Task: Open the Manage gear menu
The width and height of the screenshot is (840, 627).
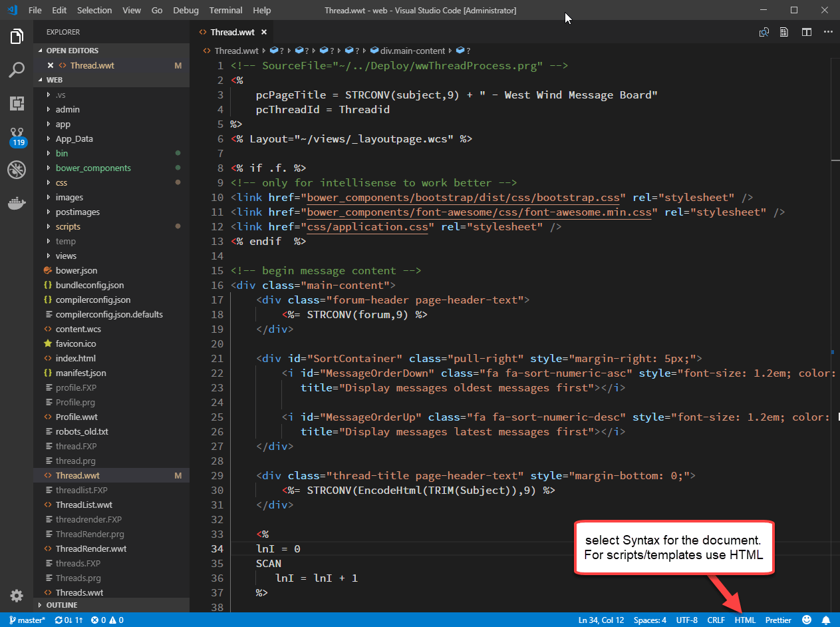Action: [x=17, y=596]
